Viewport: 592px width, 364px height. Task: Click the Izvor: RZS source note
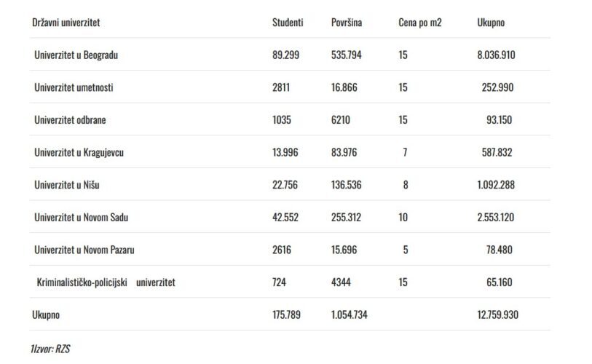pos(50,349)
